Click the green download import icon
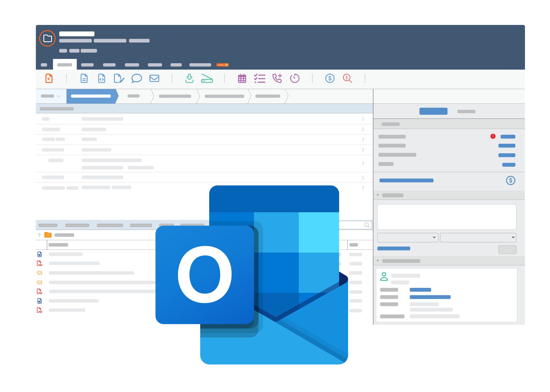 pyautogui.click(x=189, y=78)
